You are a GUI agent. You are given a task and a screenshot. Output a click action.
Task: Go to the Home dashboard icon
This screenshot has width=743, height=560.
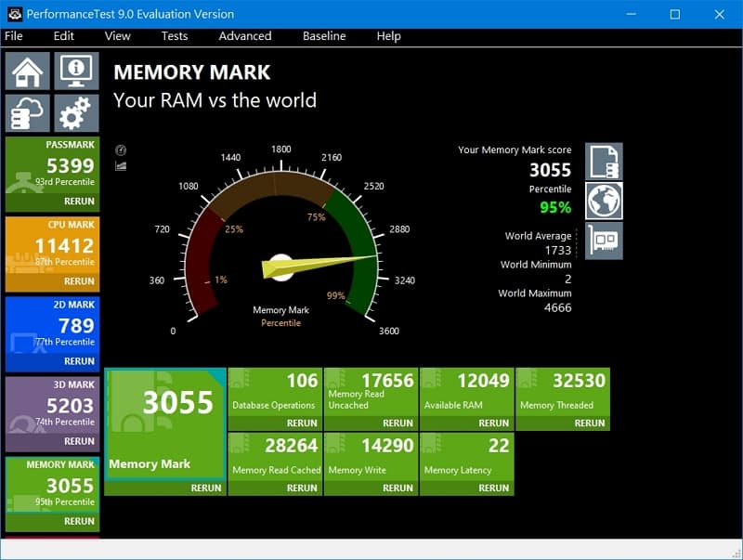click(x=28, y=72)
